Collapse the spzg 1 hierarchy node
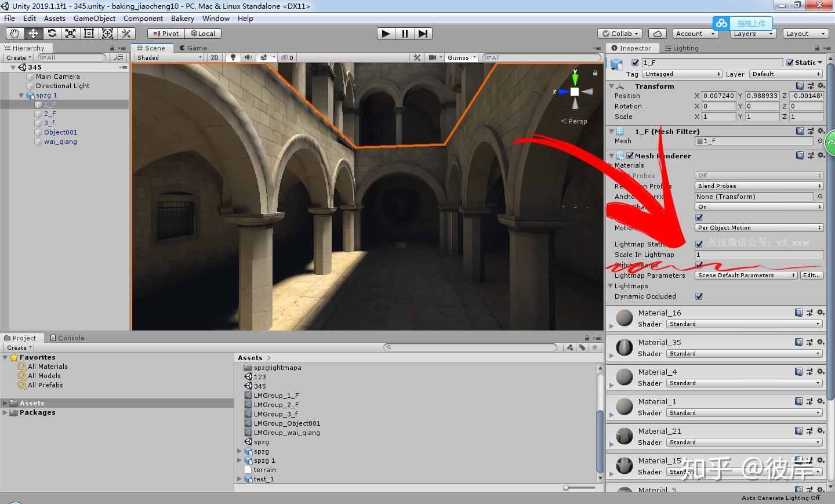The image size is (835, 504). click(x=21, y=95)
